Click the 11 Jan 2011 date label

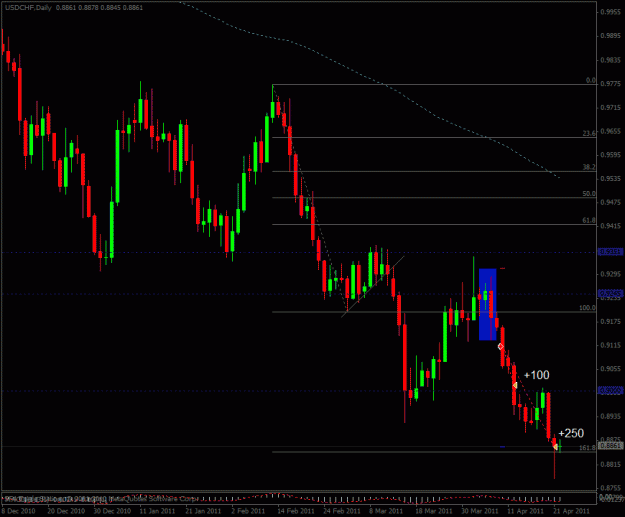(158, 511)
